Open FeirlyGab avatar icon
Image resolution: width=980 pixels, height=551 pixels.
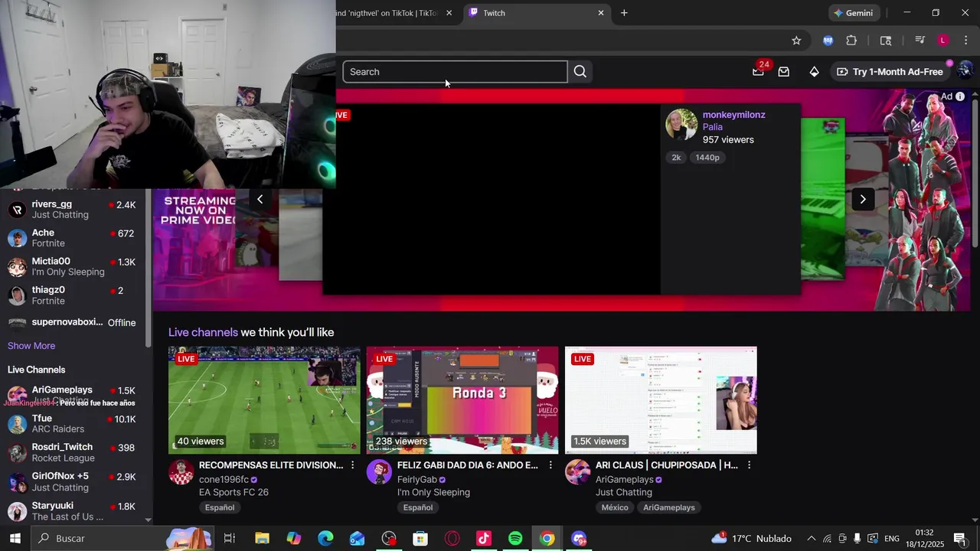[x=379, y=472]
